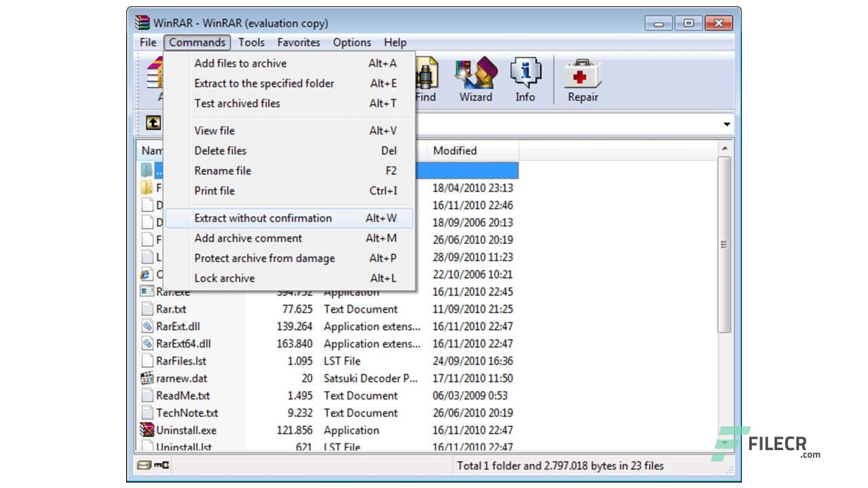Choose Extract without confirmation
Viewport: 868px width, 488px height.
pyautogui.click(x=263, y=218)
